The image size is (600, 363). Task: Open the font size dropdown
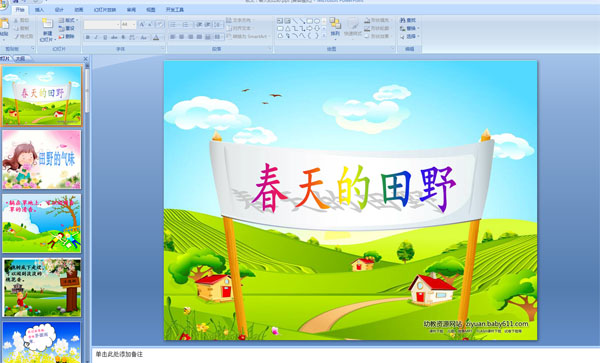click(129, 24)
